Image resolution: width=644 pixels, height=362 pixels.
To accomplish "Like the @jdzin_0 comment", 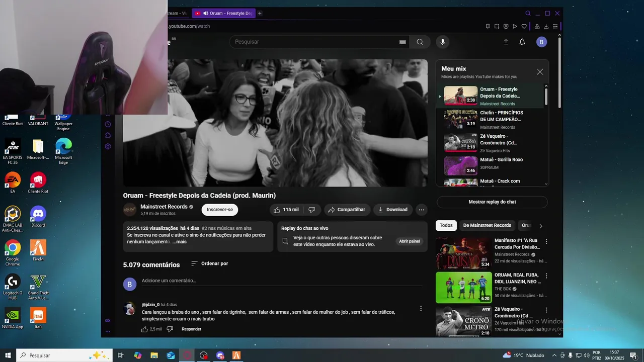I will point(144,329).
